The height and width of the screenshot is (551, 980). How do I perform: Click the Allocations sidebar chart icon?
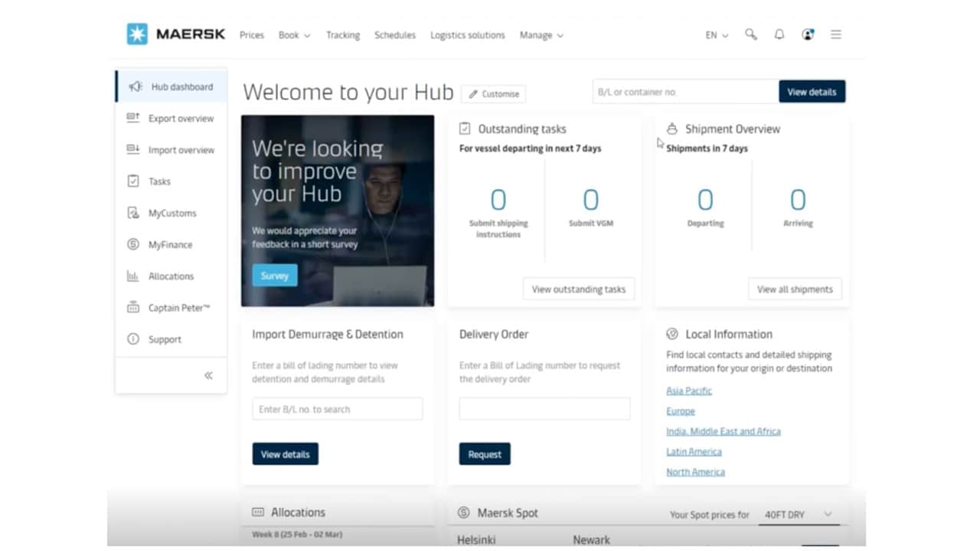coord(133,276)
